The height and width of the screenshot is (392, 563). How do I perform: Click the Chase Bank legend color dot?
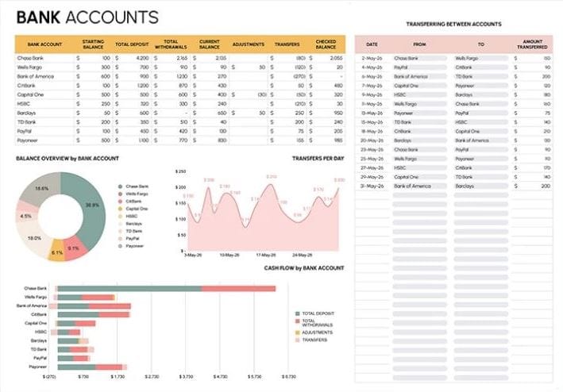click(x=120, y=186)
